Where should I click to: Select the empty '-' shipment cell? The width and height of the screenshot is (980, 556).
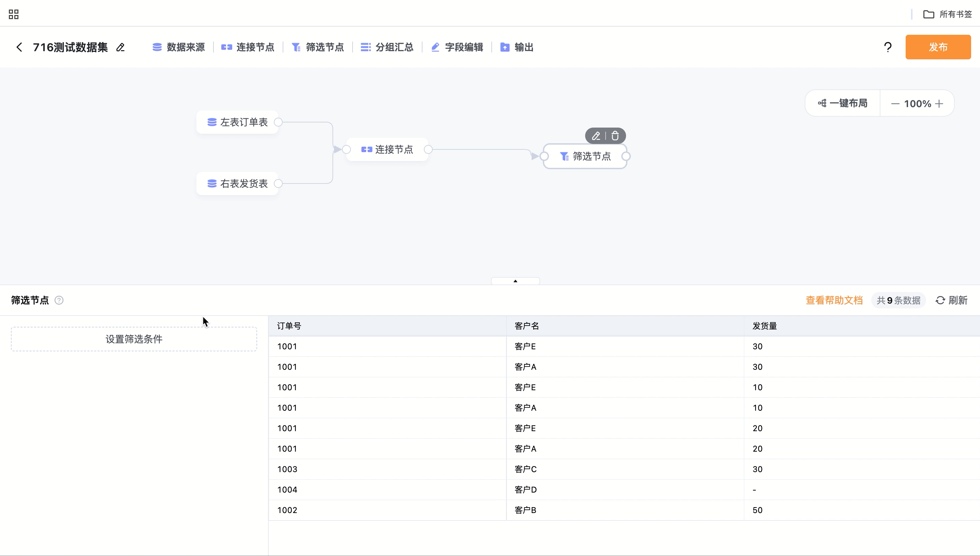click(862, 489)
